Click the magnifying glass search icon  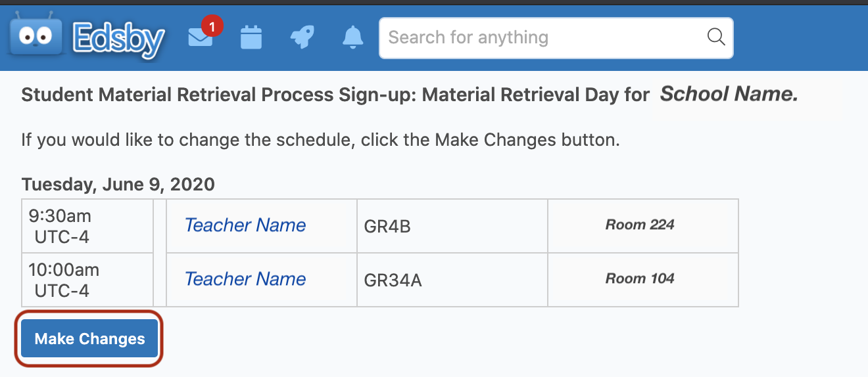coord(715,37)
